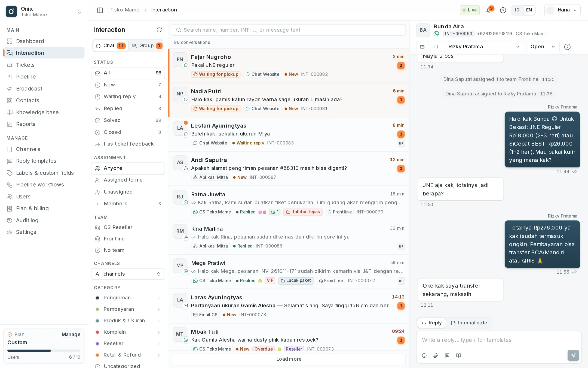Viewport: 588px width, 368px height.
Task: Select the Reply tab
Action: [x=431, y=323]
